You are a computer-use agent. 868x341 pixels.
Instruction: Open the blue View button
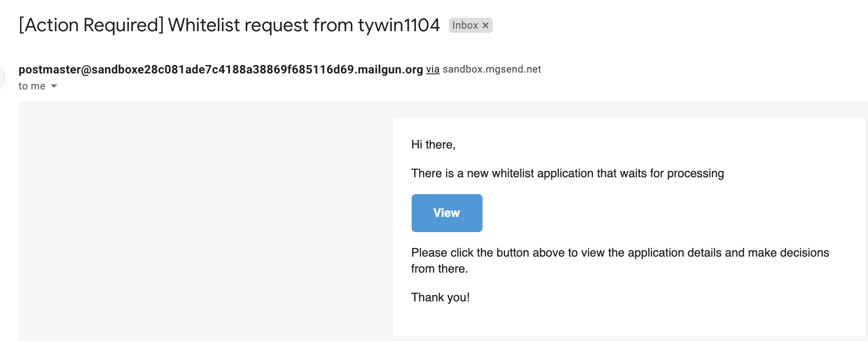(447, 213)
